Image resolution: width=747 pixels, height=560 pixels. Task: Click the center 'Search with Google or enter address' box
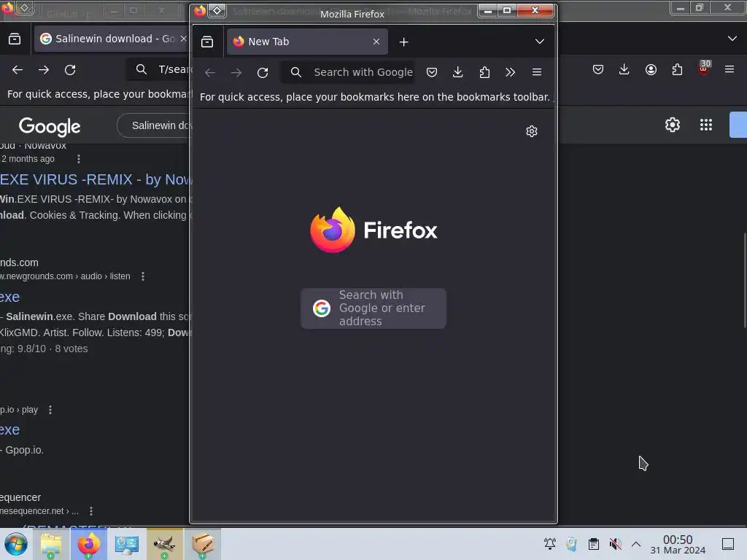(373, 308)
